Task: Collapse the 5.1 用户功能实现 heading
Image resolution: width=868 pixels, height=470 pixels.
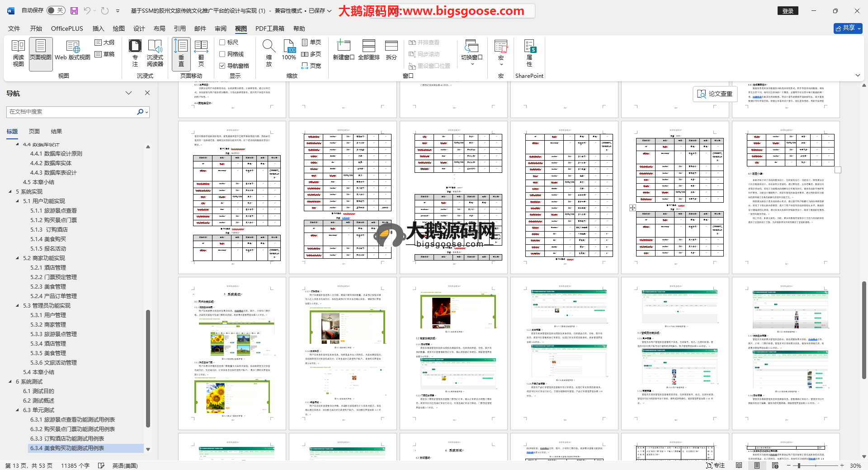Action: (18, 201)
